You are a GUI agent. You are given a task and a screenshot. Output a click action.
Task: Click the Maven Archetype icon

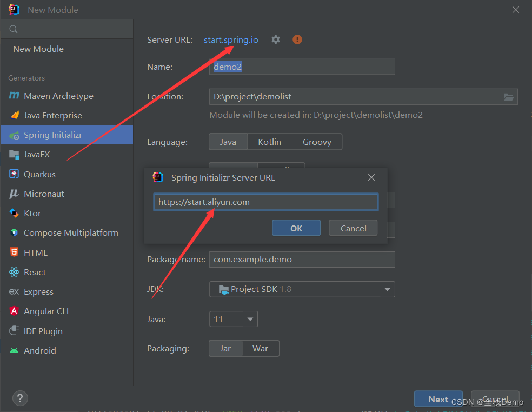14,96
